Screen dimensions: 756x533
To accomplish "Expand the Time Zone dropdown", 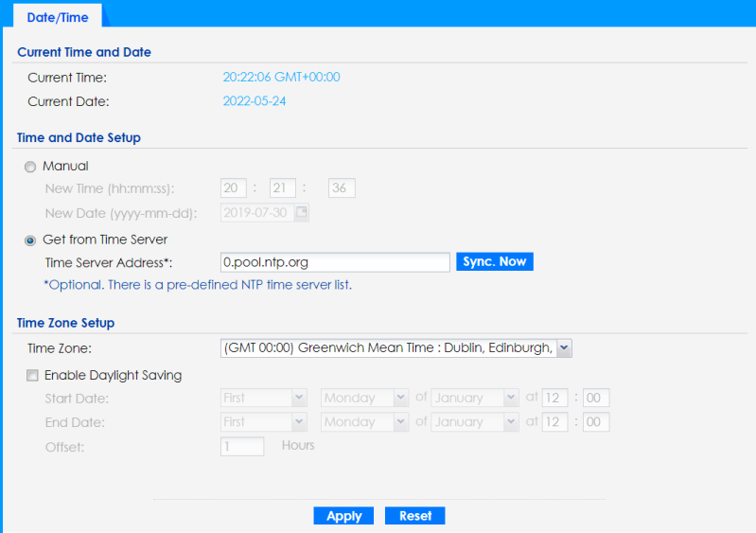I will 564,348.
